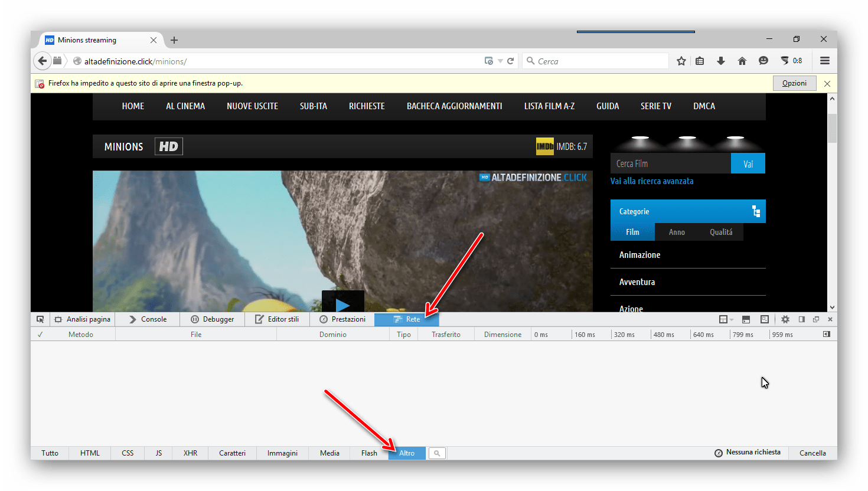Image resolution: width=868 pixels, height=491 pixels.
Task: Close the developer tools panel
Action: pyautogui.click(x=830, y=319)
